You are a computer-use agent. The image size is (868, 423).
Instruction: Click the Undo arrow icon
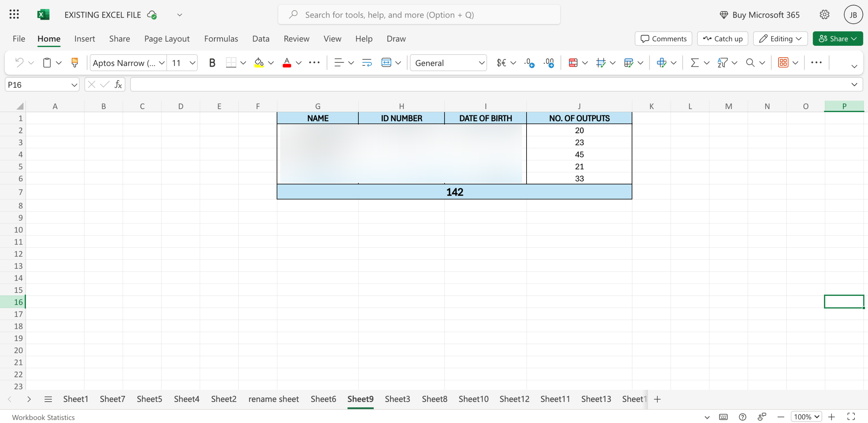(x=19, y=63)
